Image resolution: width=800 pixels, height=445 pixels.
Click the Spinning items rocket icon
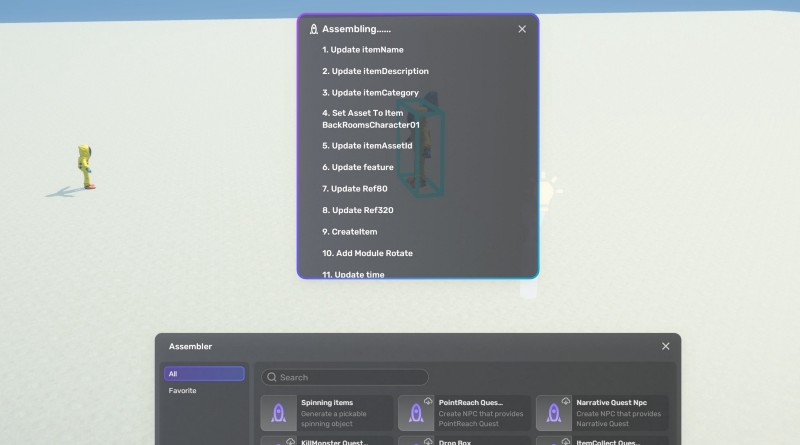click(x=279, y=413)
